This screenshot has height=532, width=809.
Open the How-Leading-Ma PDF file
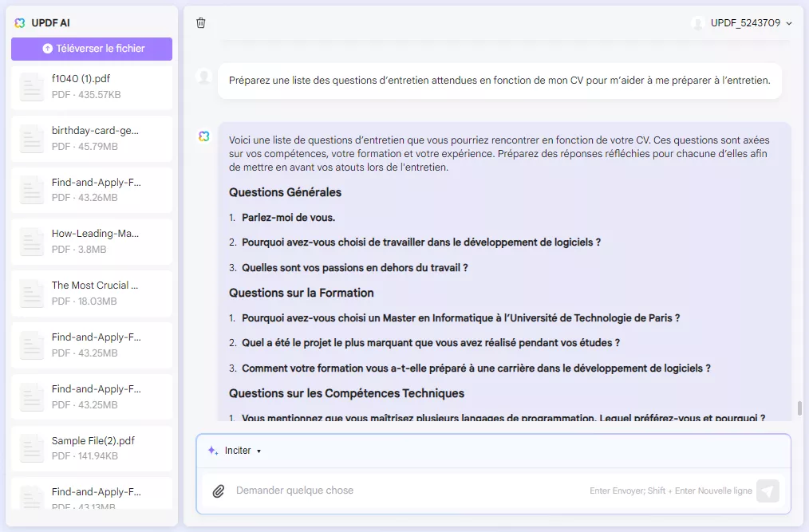pos(91,240)
